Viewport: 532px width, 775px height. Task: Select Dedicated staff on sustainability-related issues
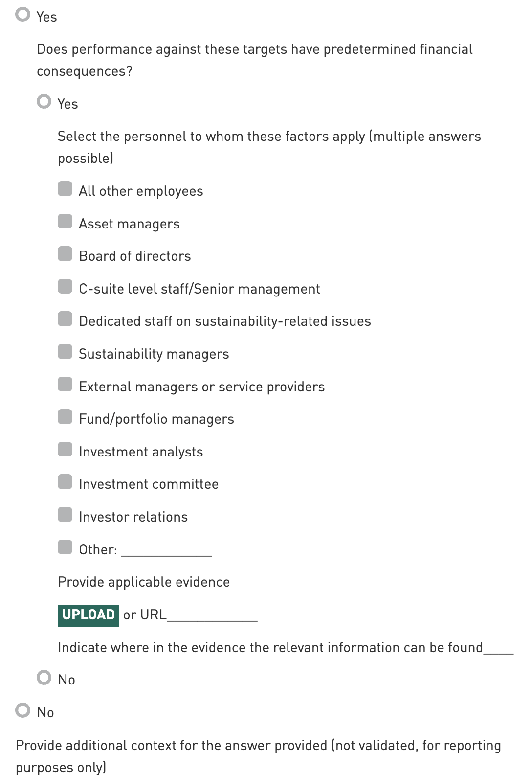65,319
